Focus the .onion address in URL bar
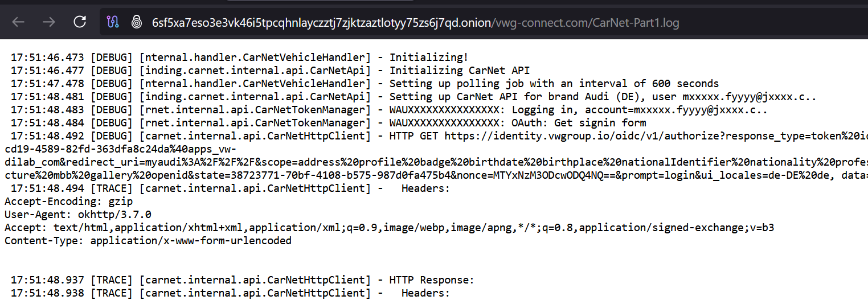Screen dimensions: 868x300 pyautogui.click(x=321, y=23)
